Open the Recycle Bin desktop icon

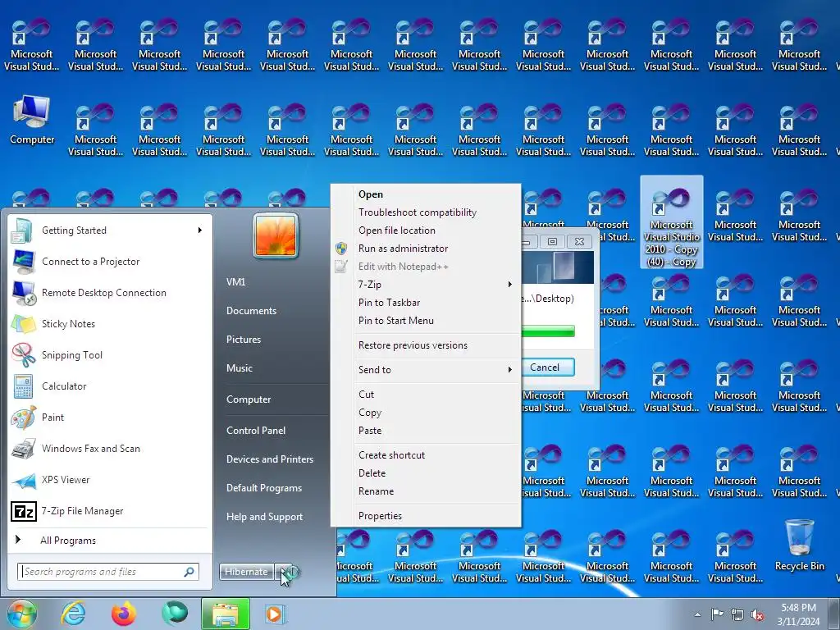click(x=799, y=546)
